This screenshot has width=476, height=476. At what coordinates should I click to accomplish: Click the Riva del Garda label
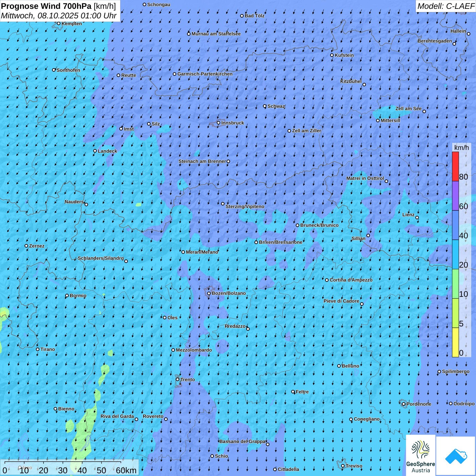(117, 416)
